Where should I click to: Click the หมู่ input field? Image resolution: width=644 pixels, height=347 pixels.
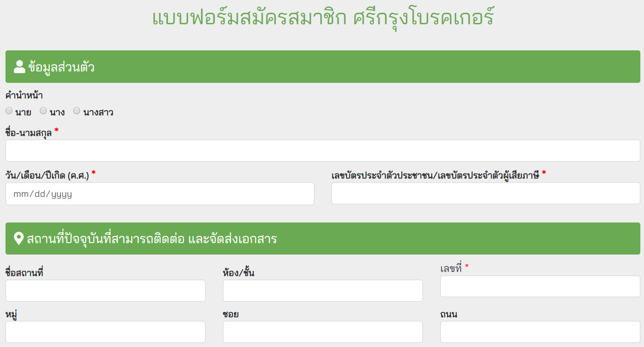(105, 332)
